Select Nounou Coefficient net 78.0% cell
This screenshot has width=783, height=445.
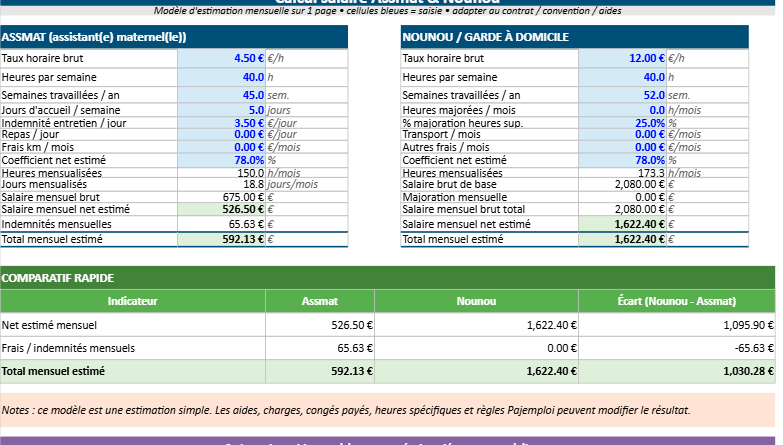coord(622,160)
